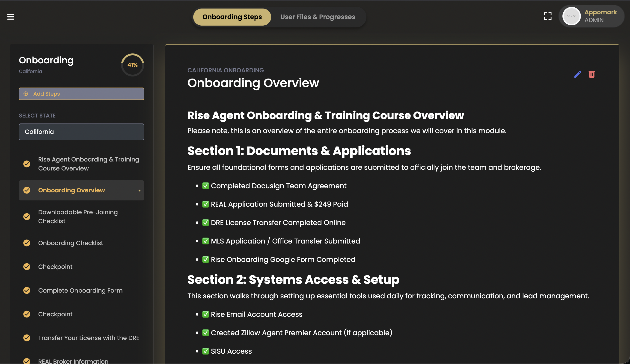Viewport: 630px width, 364px height.
Task: Open the first Checkpoint step
Action: click(55, 267)
